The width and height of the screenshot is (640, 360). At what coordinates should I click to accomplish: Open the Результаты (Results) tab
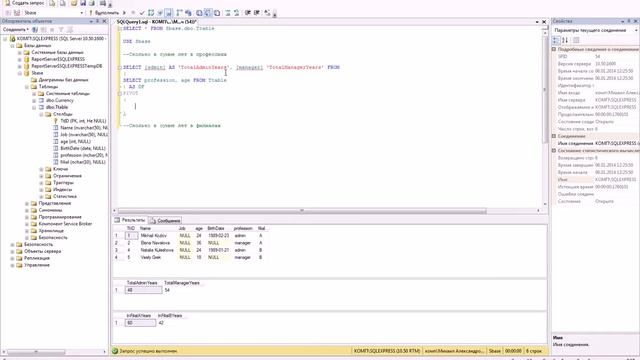coord(130,220)
